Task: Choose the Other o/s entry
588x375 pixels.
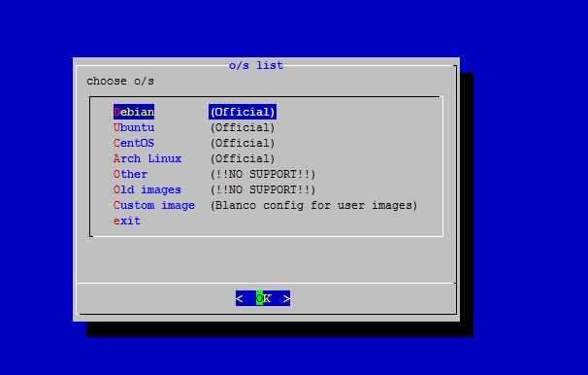Action: coord(130,174)
